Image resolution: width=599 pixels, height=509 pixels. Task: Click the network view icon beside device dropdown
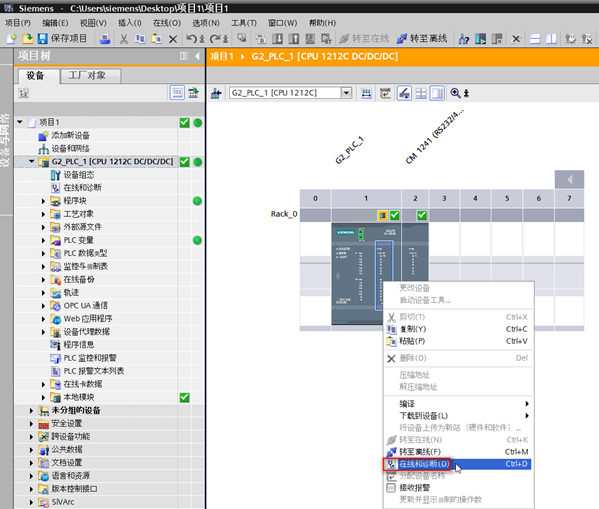pyautogui.click(x=216, y=93)
